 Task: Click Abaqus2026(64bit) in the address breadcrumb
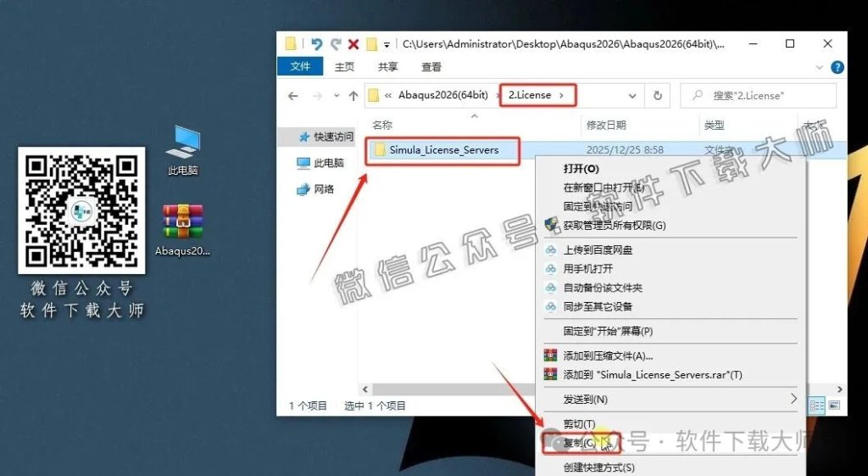[x=442, y=95]
